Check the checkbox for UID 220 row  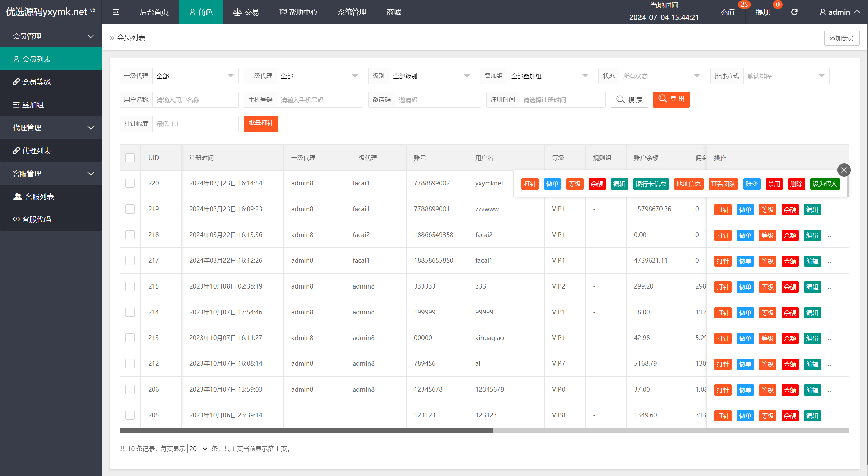pyautogui.click(x=130, y=183)
